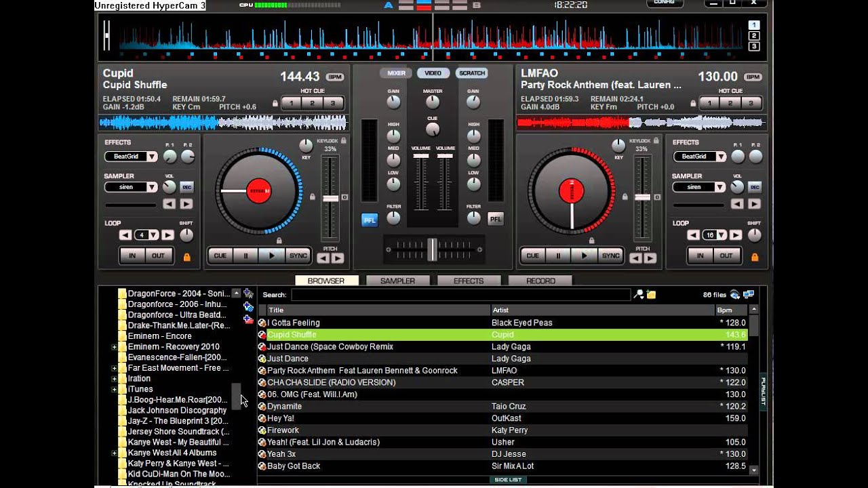Click add filter folder blue icon

point(248,306)
